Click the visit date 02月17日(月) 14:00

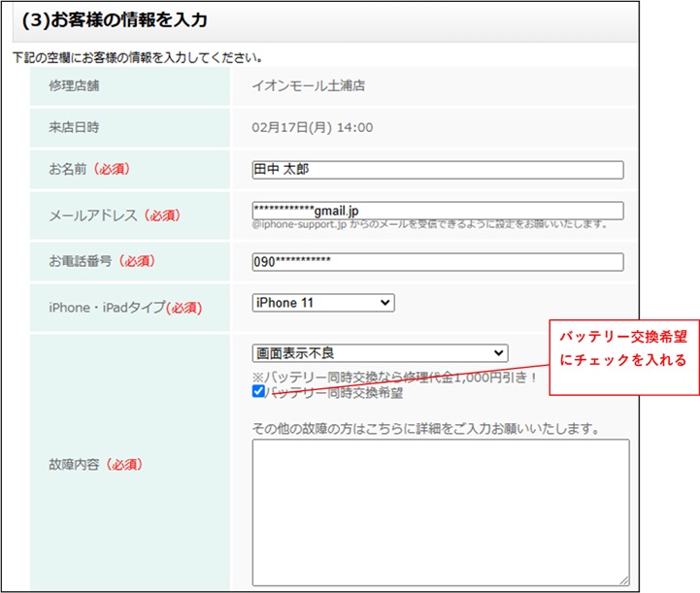(x=312, y=127)
